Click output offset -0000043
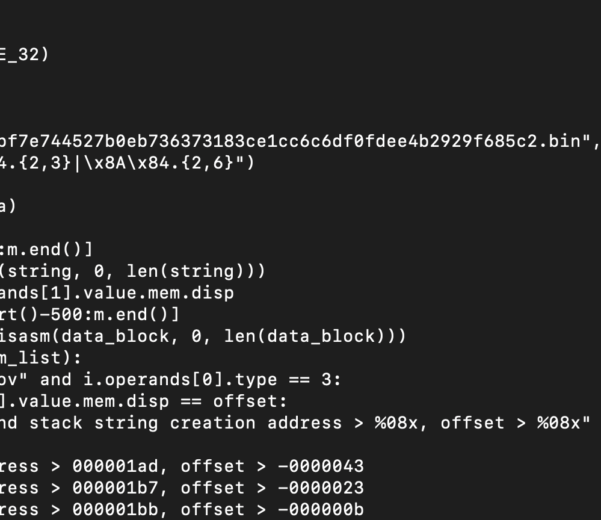The width and height of the screenshot is (601, 520). (x=321, y=466)
